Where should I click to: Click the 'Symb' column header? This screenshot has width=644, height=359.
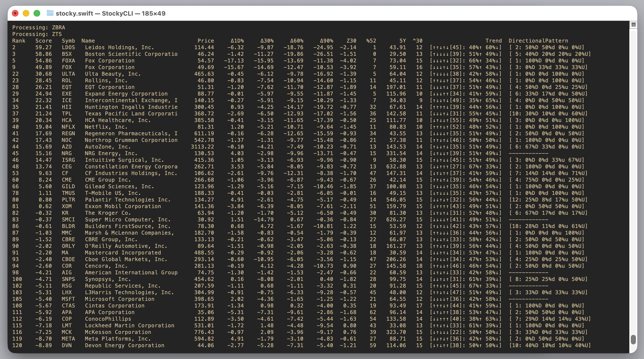(68, 41)
